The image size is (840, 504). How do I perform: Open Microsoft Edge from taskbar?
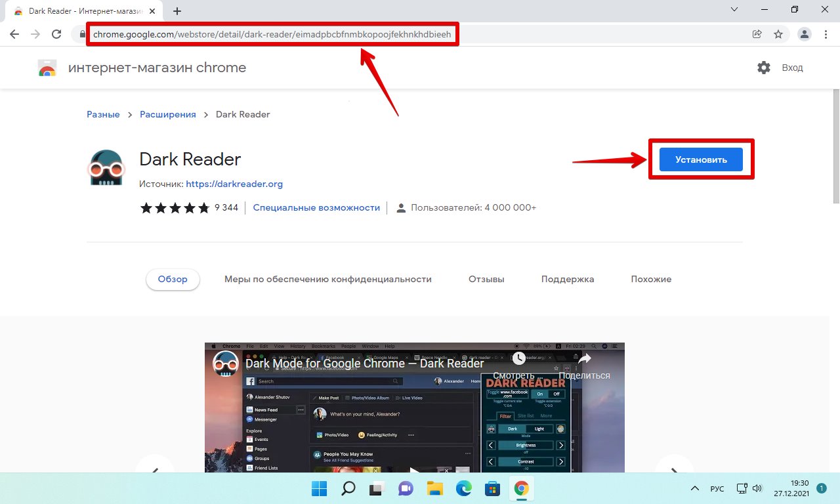[463, 488]
